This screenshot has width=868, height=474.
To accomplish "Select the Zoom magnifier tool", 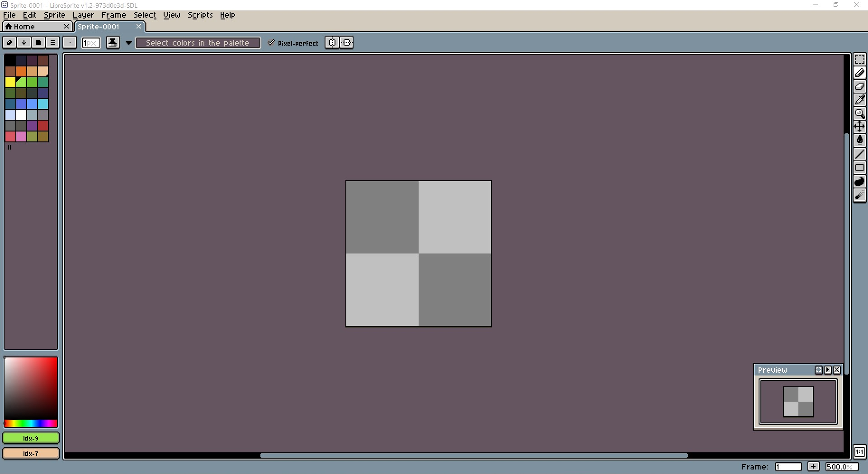I will [859, 113].
